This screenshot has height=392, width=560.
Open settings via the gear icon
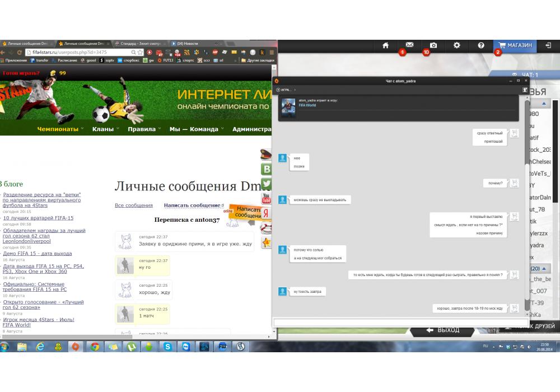click(457, 45)
